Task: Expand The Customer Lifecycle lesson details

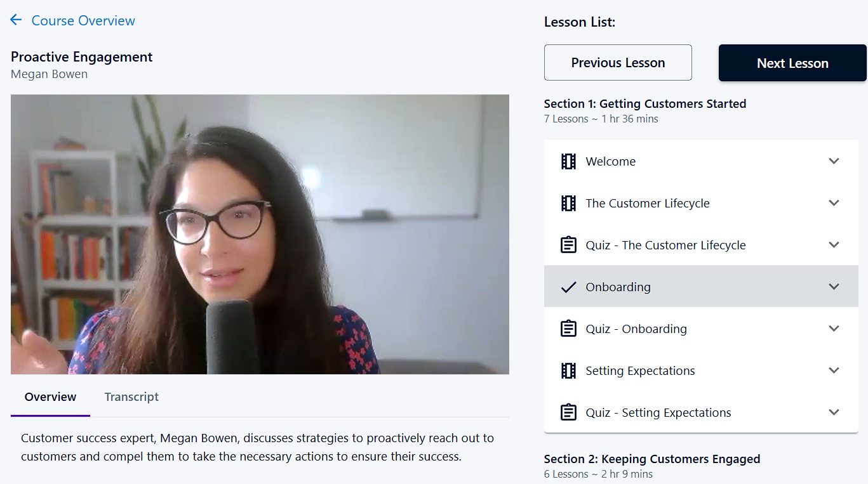Action: pos(834,203)
